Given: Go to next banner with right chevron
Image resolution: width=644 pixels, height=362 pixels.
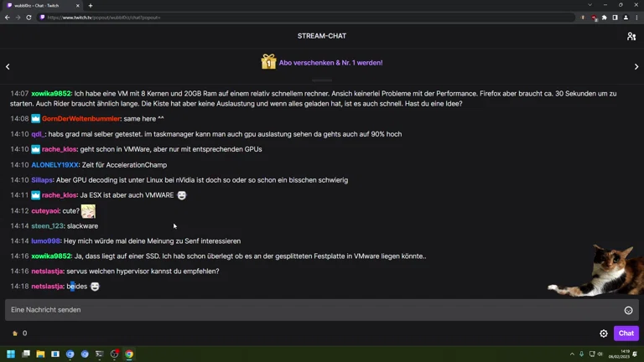Looking at the screenshot, I should (x=636, y=66).
